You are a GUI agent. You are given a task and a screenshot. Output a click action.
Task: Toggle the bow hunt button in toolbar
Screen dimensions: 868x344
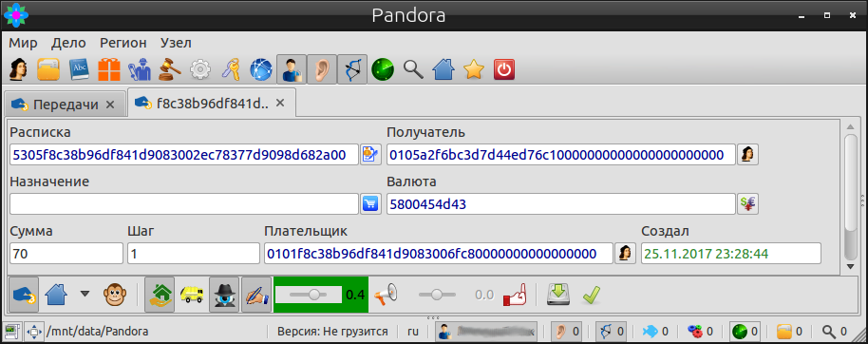point(352,69)
